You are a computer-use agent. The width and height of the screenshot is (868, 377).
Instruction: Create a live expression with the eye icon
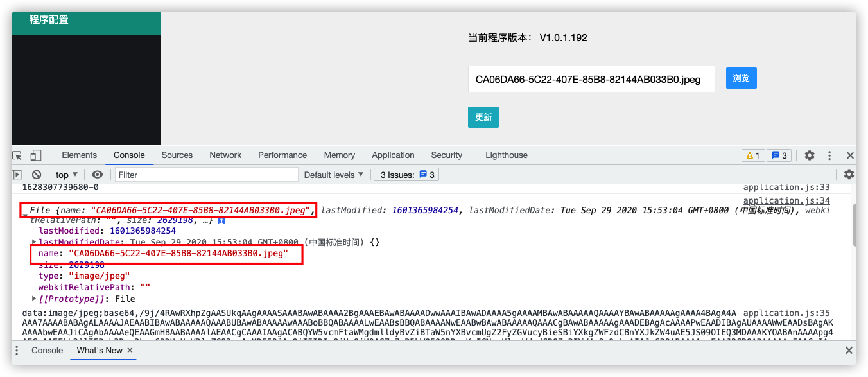[x=97, y=174]
